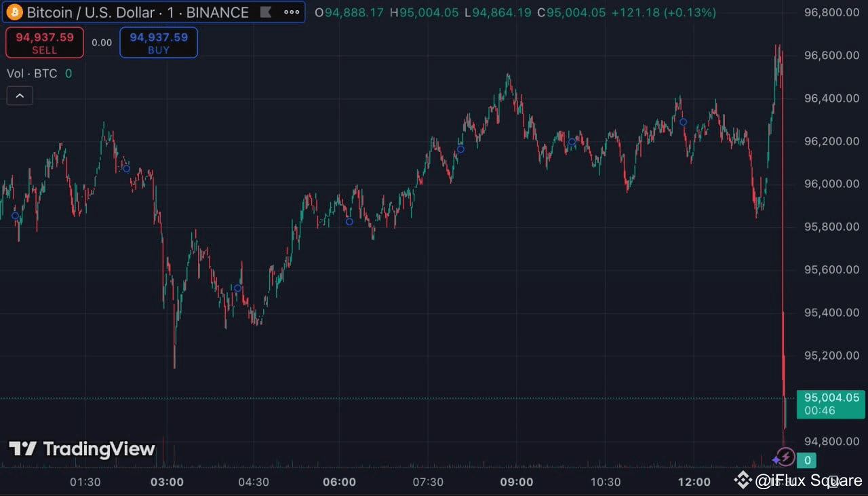Click the 95,200.00 price axis label
868x496 pixels.
(x=831, y=356)
